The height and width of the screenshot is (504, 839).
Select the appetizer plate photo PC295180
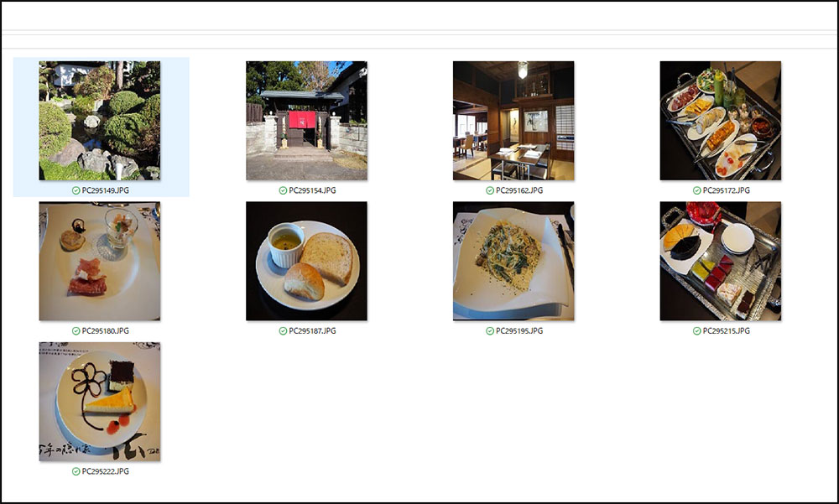coord(100,261)
